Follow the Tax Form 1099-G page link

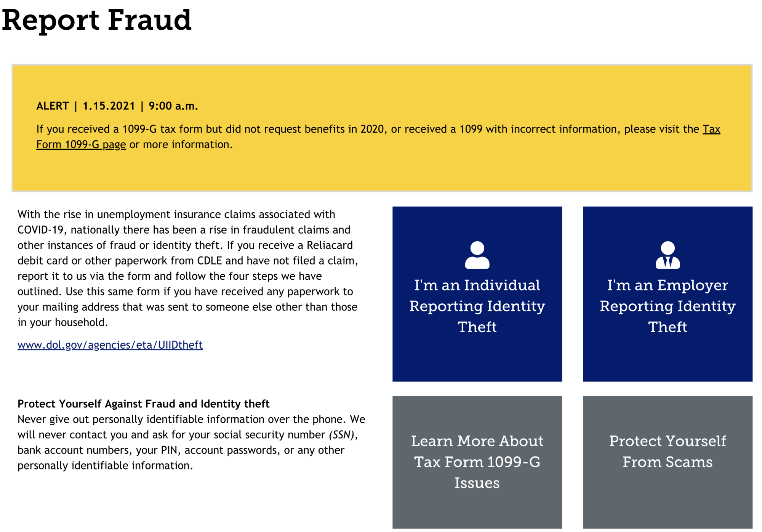81,145
